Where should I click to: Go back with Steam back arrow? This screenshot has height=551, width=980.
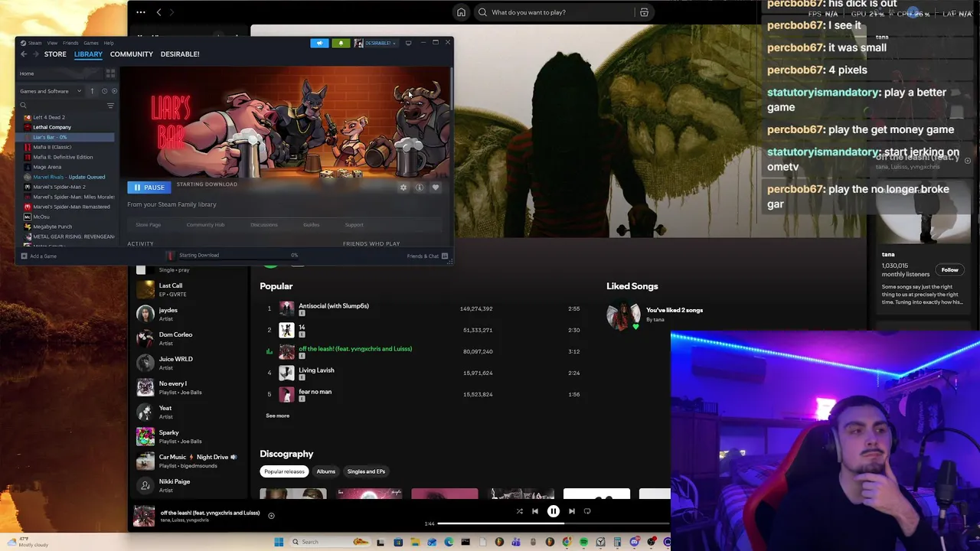click(x=24, y=54)
